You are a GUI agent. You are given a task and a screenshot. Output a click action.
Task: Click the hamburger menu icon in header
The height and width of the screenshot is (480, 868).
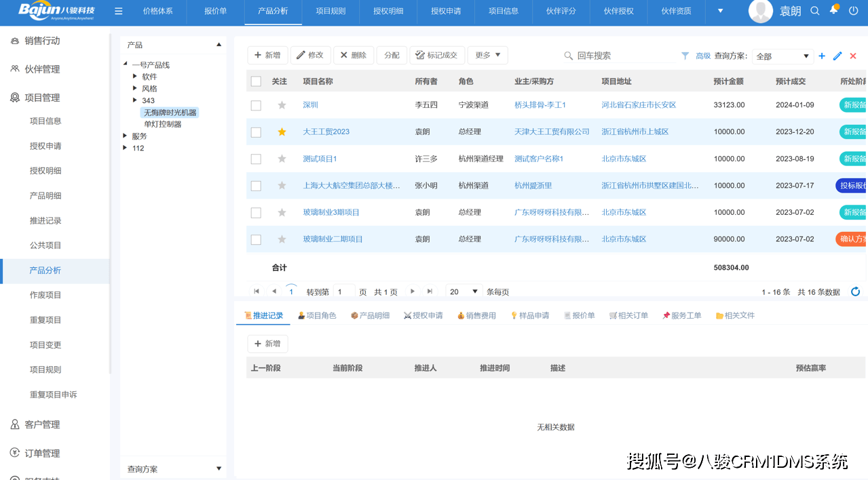click(119, 12)
